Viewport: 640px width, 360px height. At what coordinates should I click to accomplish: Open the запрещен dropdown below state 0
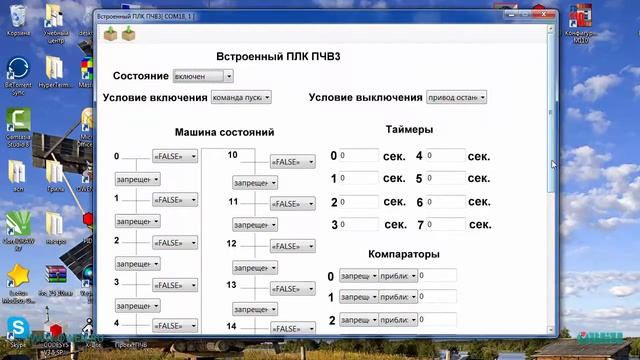[x=137, y=179]
